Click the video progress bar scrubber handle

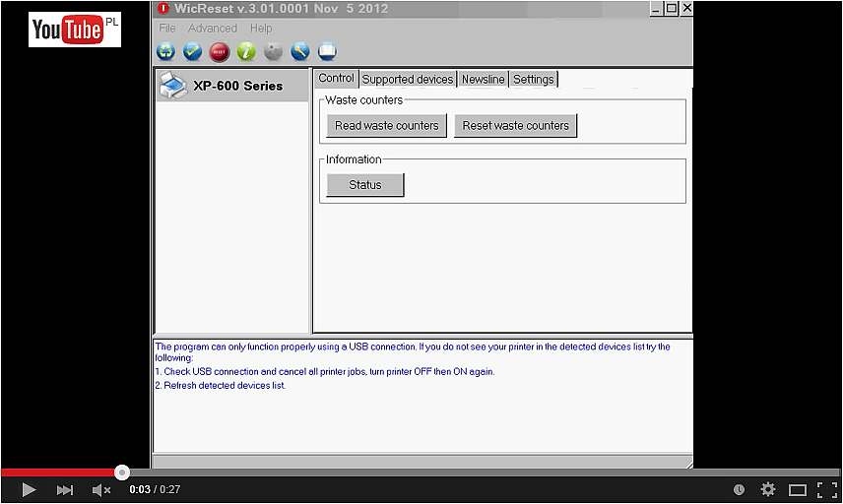point(122,472)
